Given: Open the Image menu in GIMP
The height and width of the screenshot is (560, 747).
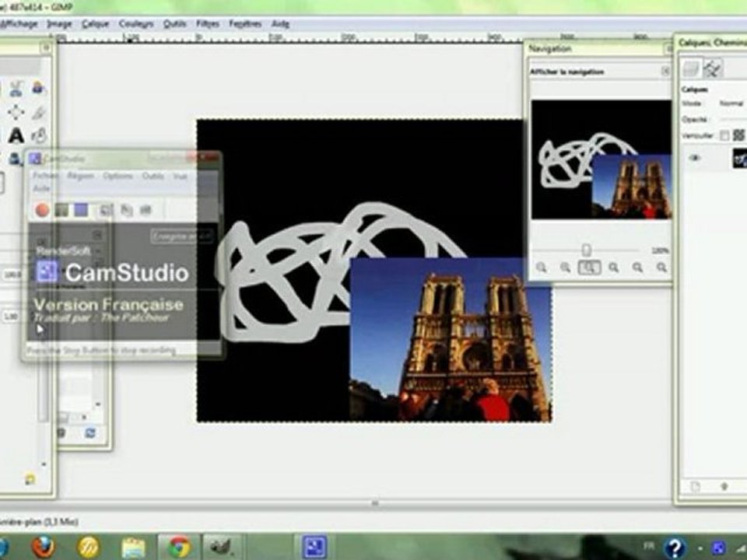Looking at the screenshot, I should [60, 24].
